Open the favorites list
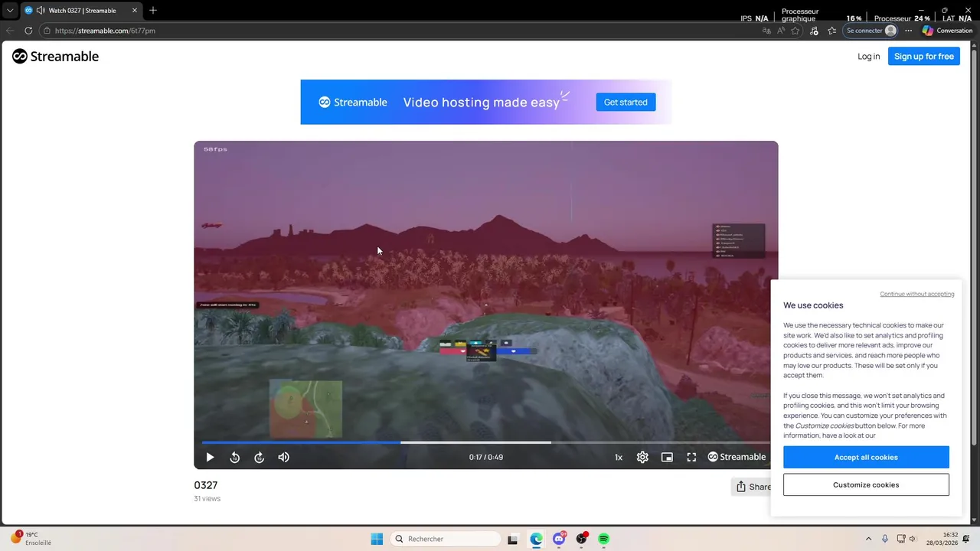Image resolution: width=980 pixels, height=551 pixels. (831, 31)
